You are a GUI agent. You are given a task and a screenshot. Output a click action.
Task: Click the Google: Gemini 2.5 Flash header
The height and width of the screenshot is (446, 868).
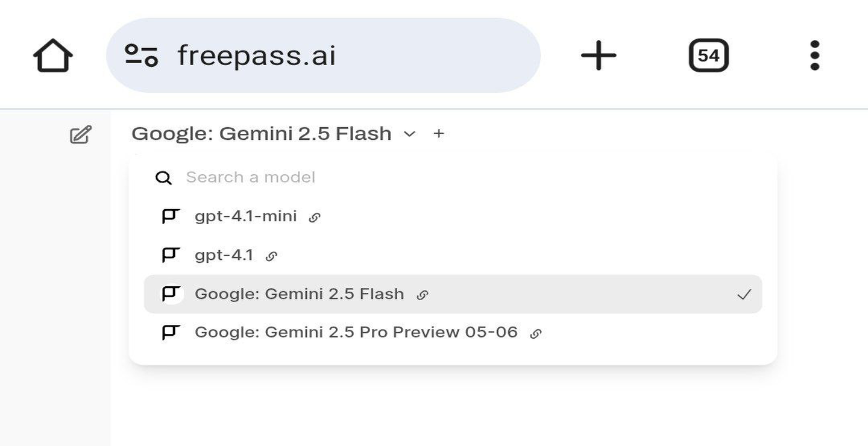[x=262, y=133]
